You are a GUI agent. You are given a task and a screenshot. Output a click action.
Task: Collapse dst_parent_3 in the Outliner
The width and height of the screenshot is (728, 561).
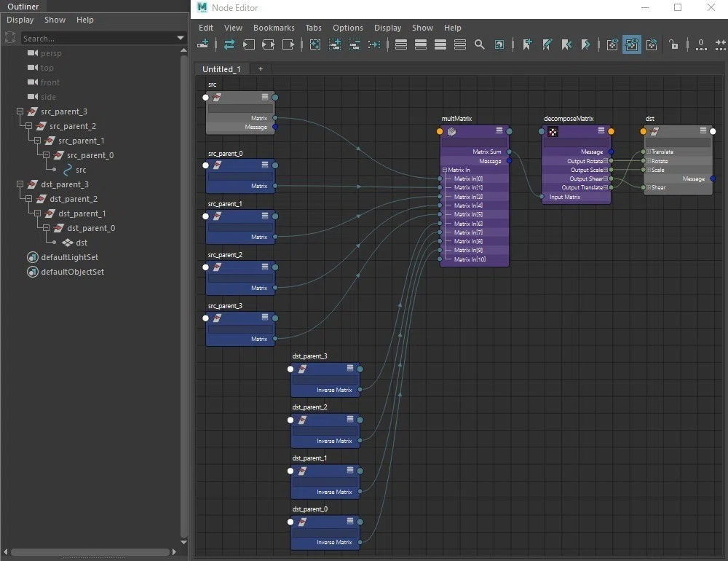[20, 184]
